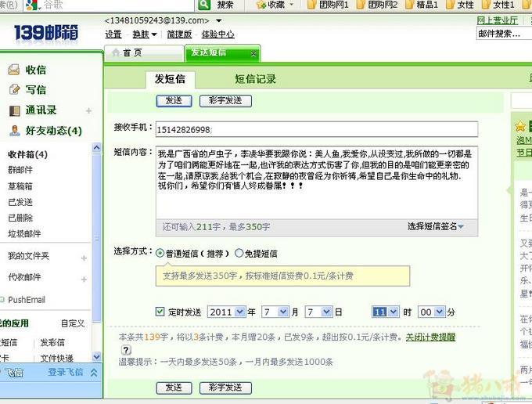This screenshot has width=532, height=404.
Task: Click the green 搜索 magnifier icon
Action: click(204, 5)
